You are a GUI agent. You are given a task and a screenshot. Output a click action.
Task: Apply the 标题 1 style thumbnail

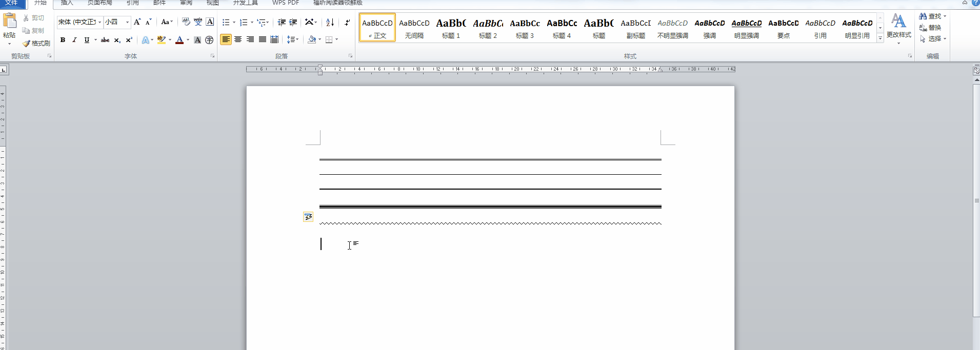pyautogui.click(x=451, y=28)
